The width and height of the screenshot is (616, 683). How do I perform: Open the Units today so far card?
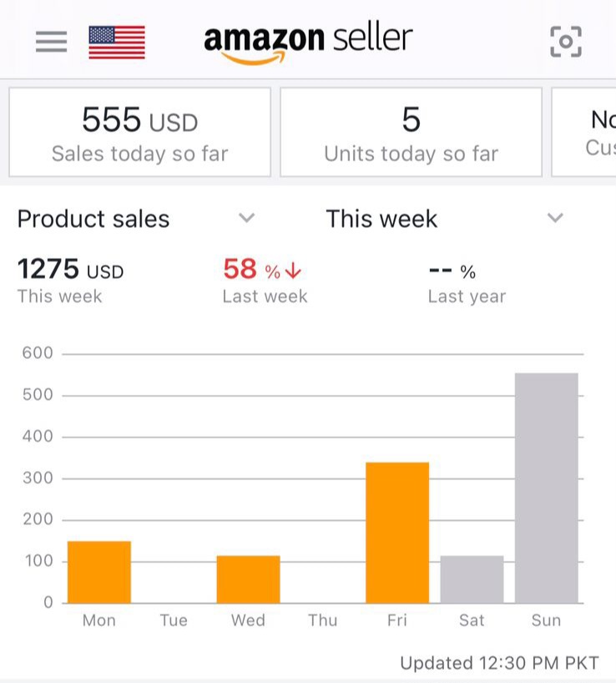click(x=411, y=132)
